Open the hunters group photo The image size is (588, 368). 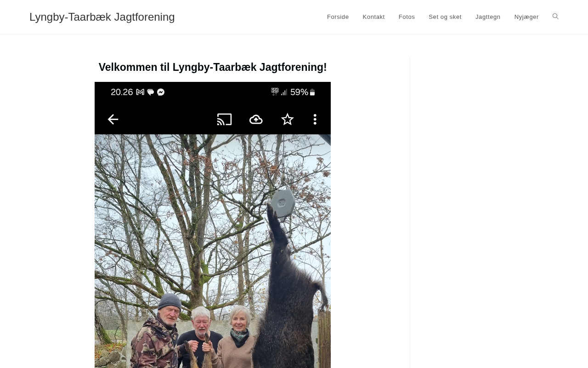click(213, 251)
